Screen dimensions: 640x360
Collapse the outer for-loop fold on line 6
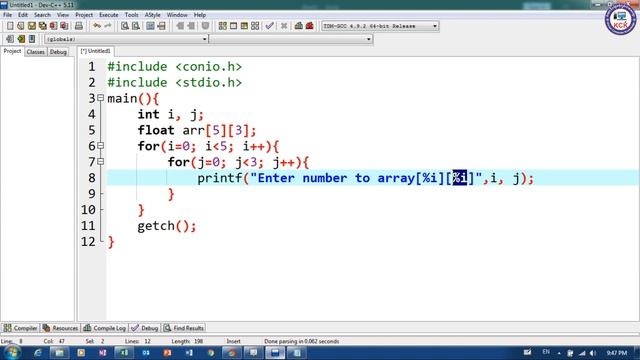coord(100,146)
